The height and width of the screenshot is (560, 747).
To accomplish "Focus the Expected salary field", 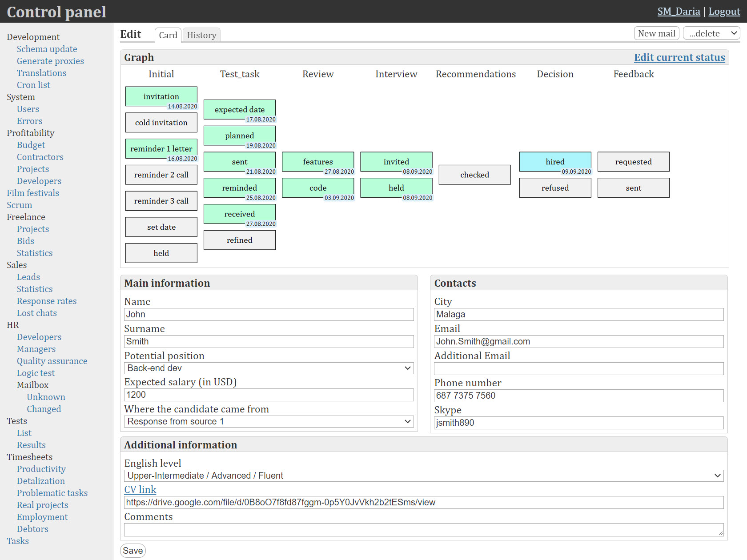I will [x=269, y=395].
